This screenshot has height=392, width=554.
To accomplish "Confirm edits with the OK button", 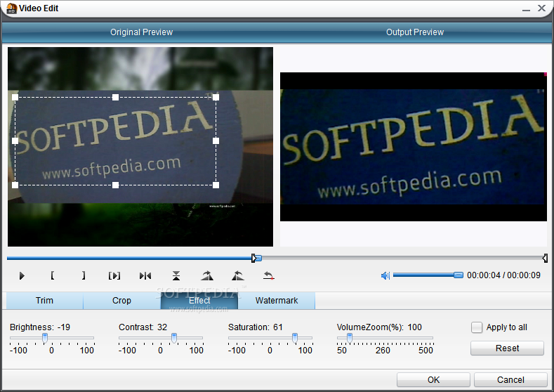I will point(433,379).
